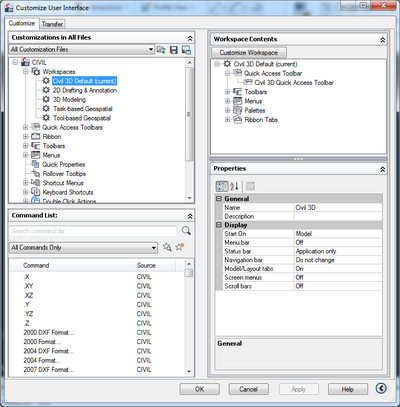The image size is (400, 407).
Task: Click the Ribbon folder icon in the left tree
Action: click(x=35, y=136)
